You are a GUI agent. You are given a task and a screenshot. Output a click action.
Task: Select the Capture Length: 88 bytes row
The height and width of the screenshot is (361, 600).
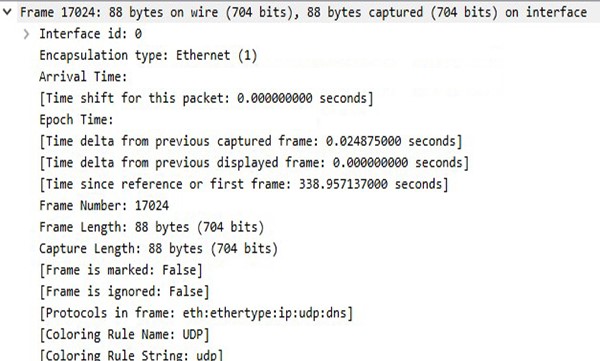158,248
